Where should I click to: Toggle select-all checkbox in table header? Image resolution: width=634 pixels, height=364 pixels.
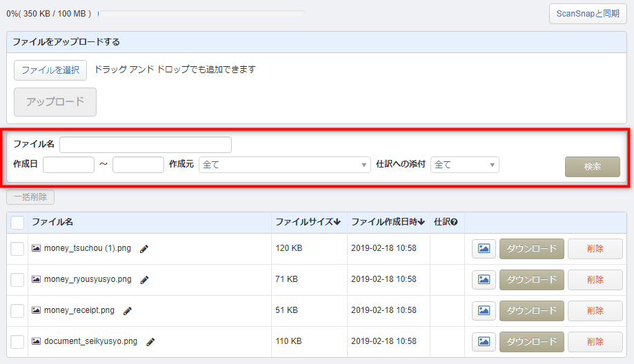(x=17, y=223)
